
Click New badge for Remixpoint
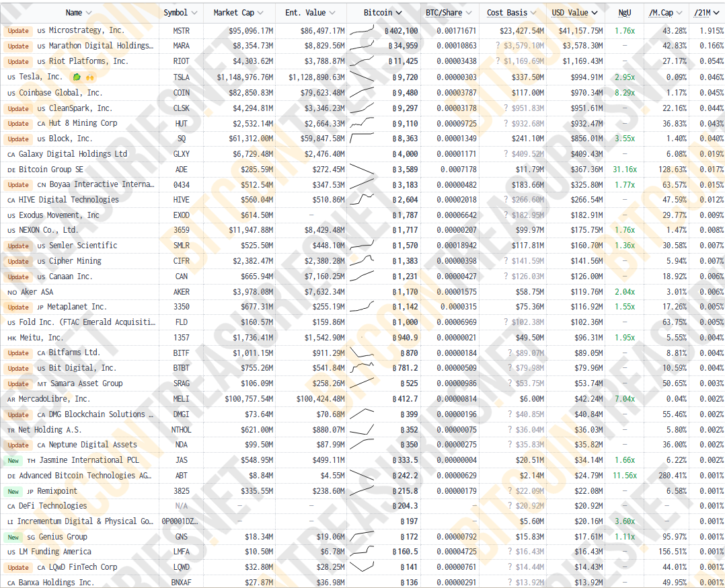[x=13, y=491]
